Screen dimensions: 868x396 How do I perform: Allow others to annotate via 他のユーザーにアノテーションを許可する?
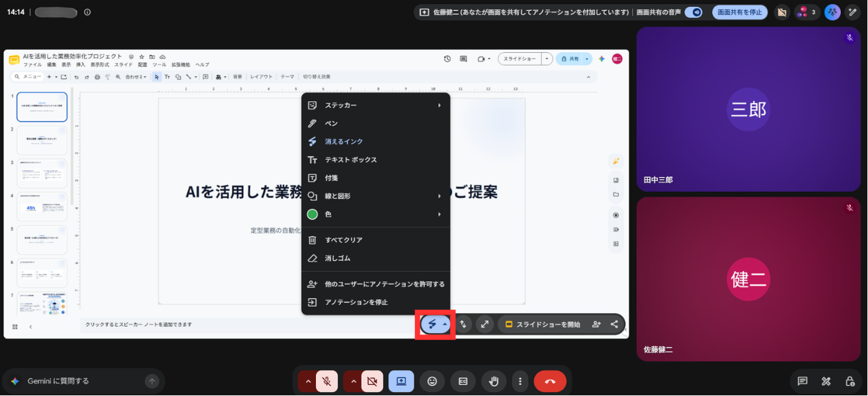point(376,284)
